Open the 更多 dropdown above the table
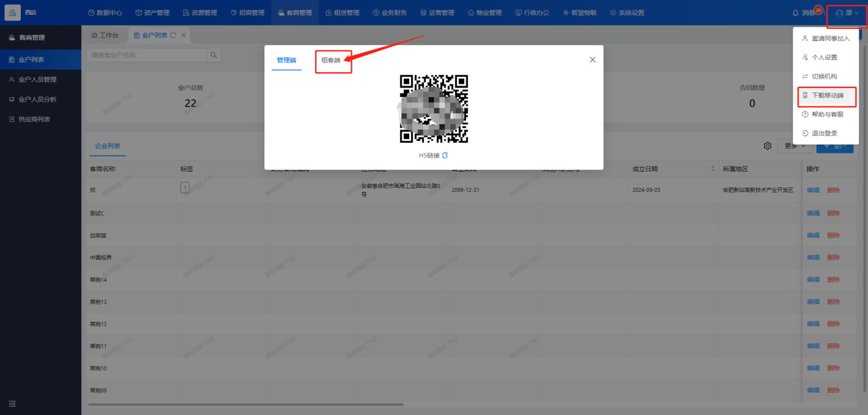This screenshot has width=868, height=415. 794,146
